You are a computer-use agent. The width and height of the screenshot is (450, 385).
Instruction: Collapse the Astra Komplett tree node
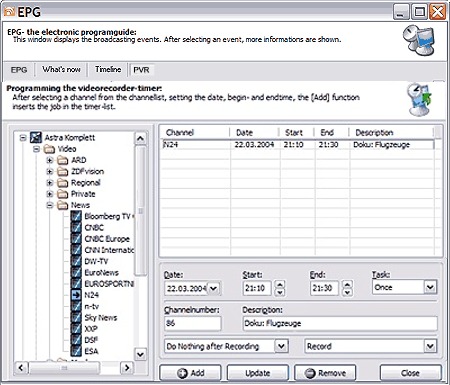(x=23, y=137)
